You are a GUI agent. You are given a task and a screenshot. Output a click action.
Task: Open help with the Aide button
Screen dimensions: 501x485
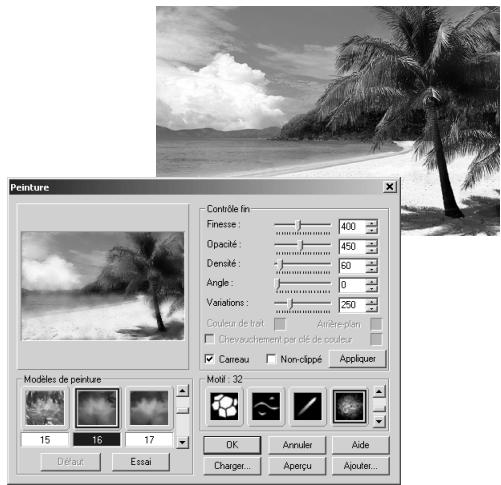point(360,445)
